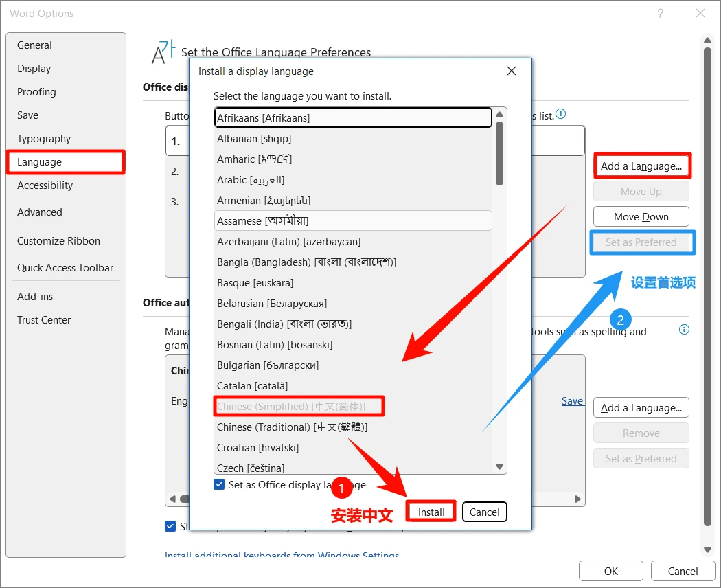The width and height of the screenshot is (721, 588).
Task: Choose Croatian [hrvatski]
Action: click(x=353, y=448)
